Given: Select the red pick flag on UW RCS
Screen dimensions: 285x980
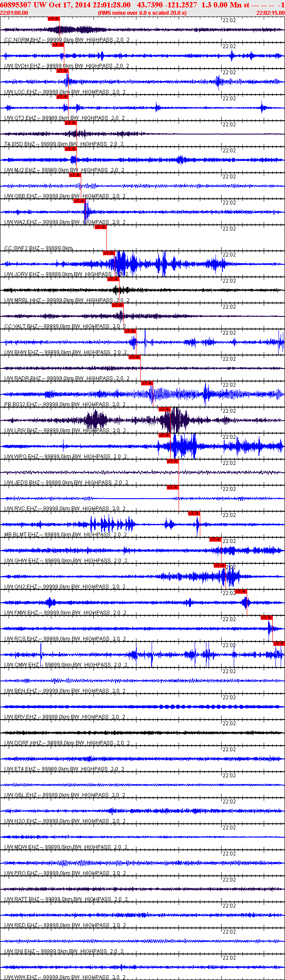Looking at the screenshot, I should pos(267,618).
